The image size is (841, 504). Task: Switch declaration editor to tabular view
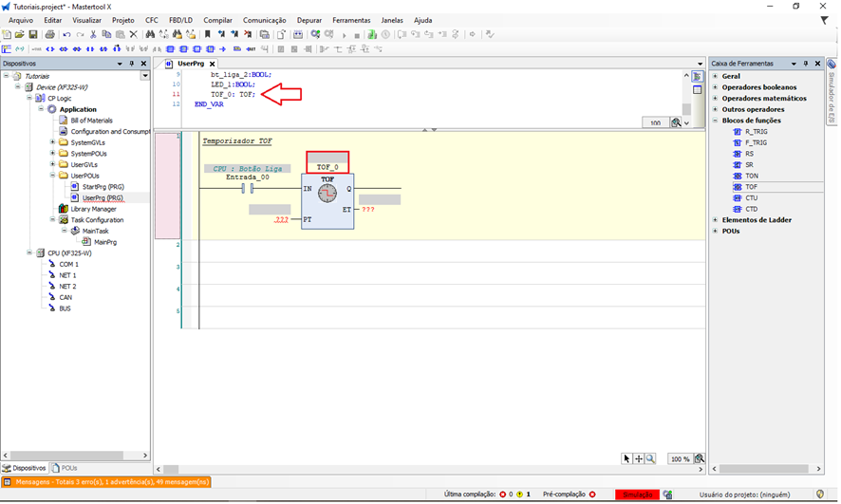pyautogui.click(x=697, y=89)
